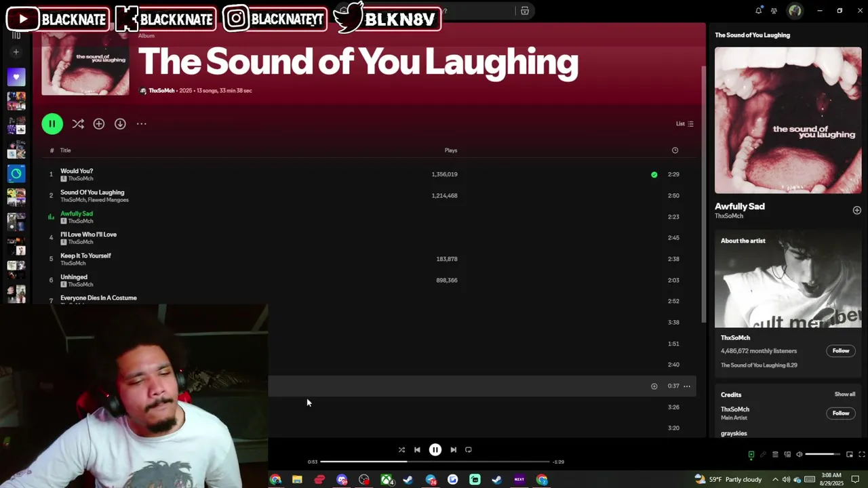Viewport: 868px width, 488px height.
Task: Open the blue circle playlist in sidebar
Action: point(16,174)
